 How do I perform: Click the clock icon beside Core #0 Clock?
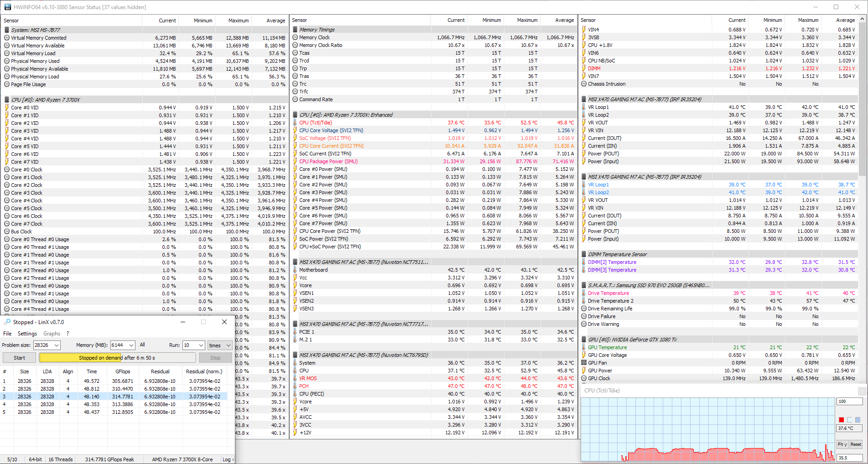tap(7, 170)
